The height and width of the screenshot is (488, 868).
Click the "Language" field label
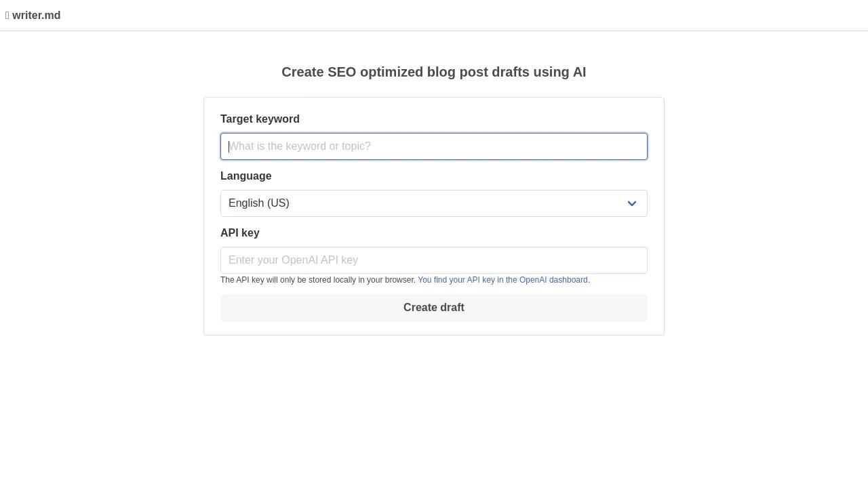245,176
